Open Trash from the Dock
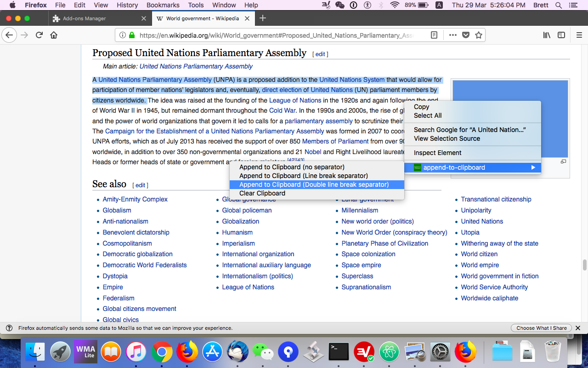The width and height of the screenshot is (588, 368). pos(552,352)
